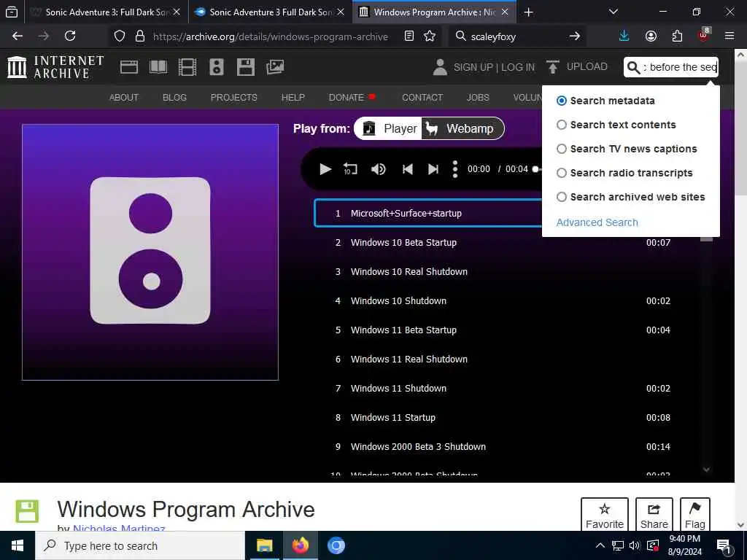
Task: Play track 5 Windows 11 Beta Startup
Action: point(503,330)
